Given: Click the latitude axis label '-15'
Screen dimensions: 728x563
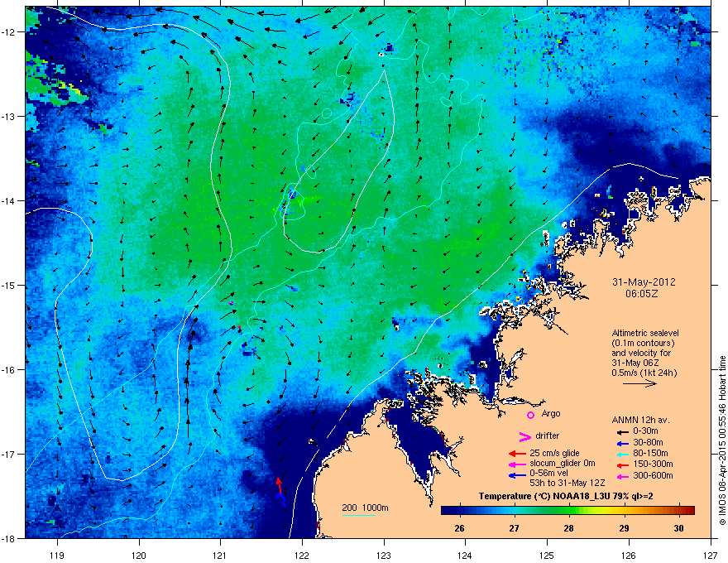Looking at the screenshot, I should [9, 285].
